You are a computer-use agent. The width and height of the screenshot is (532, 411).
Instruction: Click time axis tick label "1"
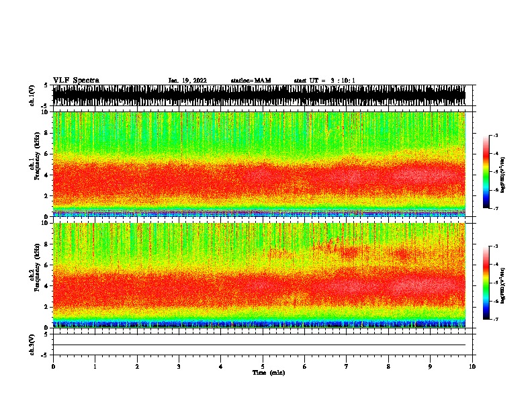tap(95, 367)
